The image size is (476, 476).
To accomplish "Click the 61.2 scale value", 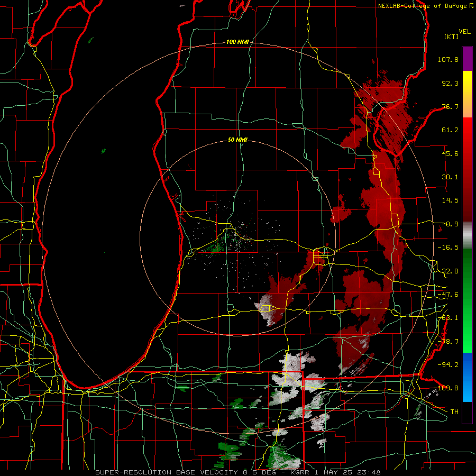I will click(x=450, y=130).
